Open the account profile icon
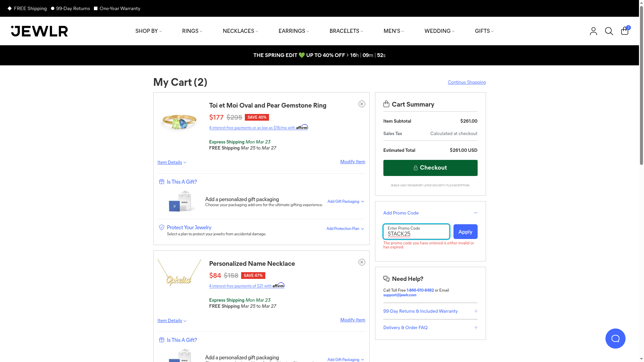Screen dimensions: 644x362 593,31
